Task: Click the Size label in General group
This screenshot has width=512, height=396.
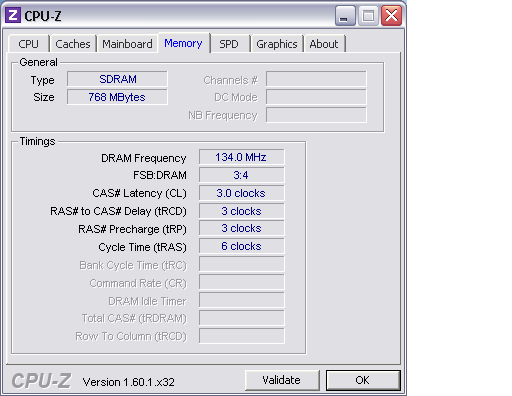Action: [x=44, y=97]
